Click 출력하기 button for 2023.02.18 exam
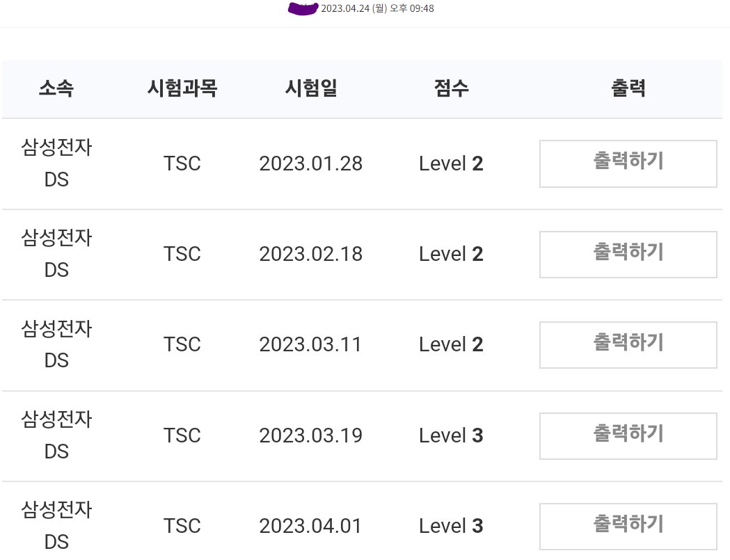The image size is (730, 560). click(x=628, y=254)
